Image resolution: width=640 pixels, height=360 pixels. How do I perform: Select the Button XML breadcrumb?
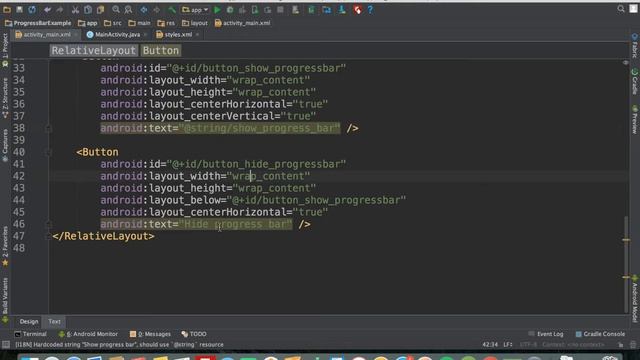click(161, 51)
